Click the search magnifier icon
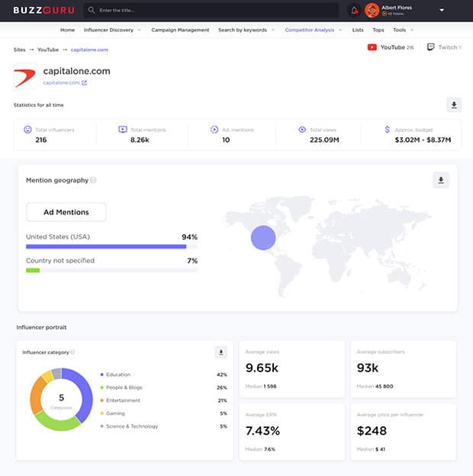The height and width of the screenshot is (476, 473). [91, 11]
